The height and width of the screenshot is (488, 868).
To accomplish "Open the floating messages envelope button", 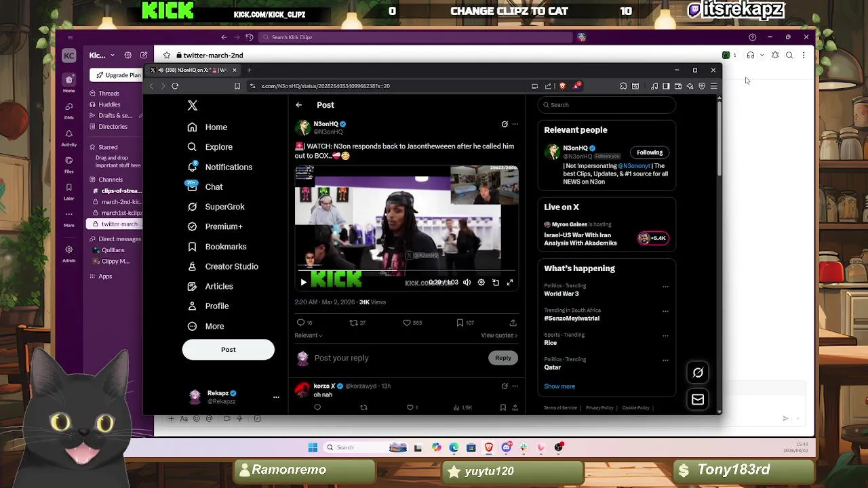I will click(x=698, y=400).
